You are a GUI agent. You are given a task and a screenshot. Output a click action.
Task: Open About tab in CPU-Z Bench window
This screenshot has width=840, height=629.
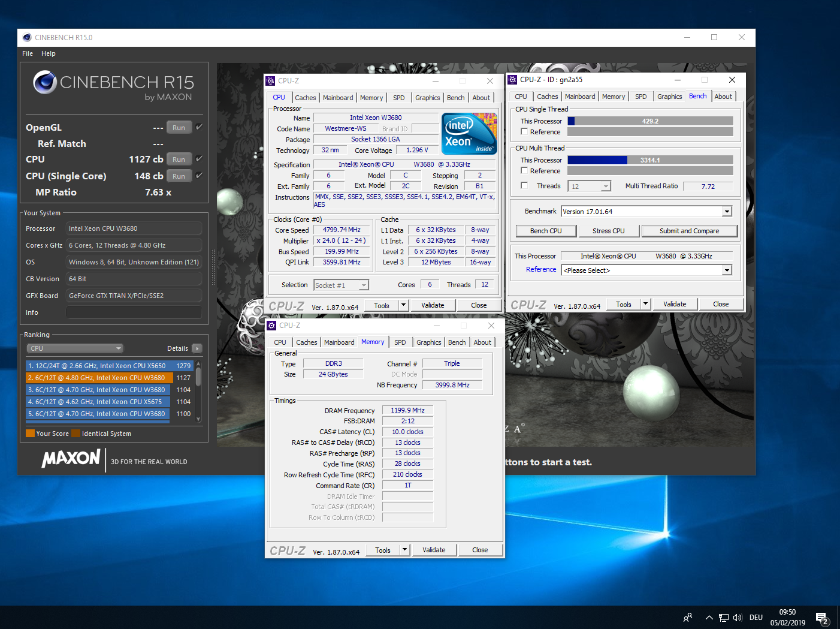[x=723, y=97]
